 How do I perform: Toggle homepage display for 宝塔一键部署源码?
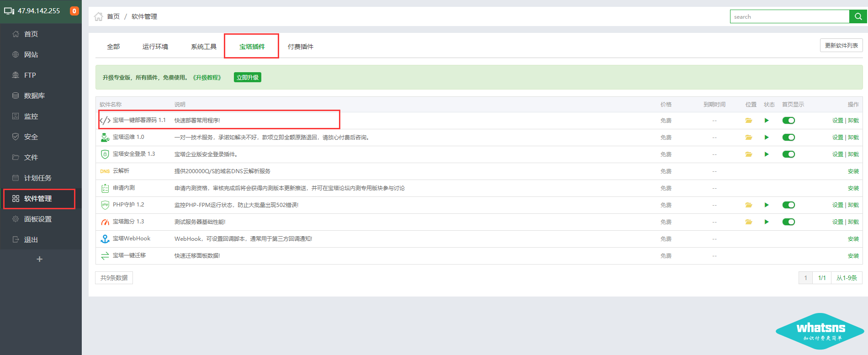(x=789, y=121)
